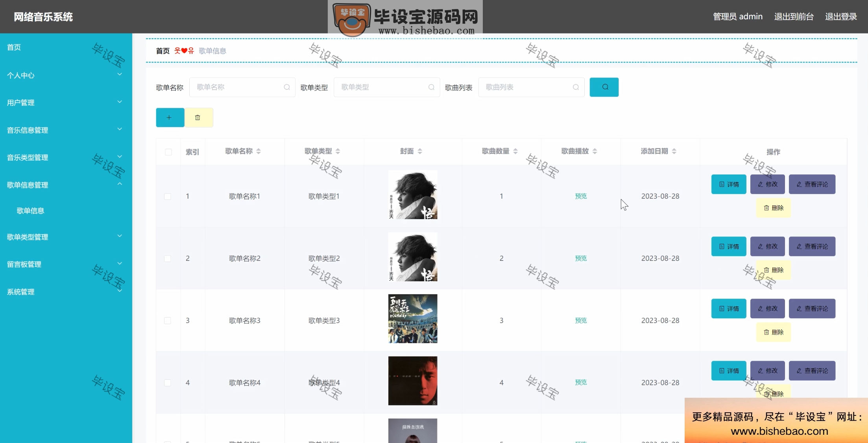Open cover thumbnail of 歌单名称4

[413, 381]
